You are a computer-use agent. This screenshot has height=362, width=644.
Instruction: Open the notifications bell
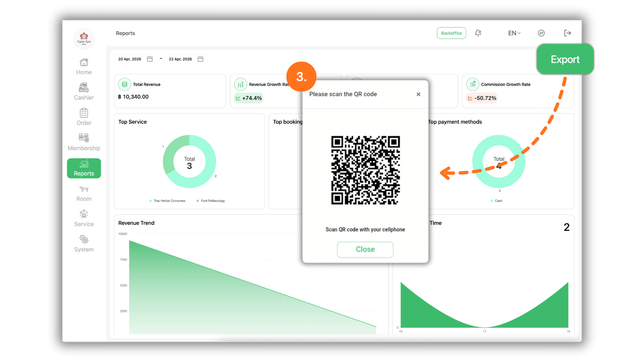point(478,33)
